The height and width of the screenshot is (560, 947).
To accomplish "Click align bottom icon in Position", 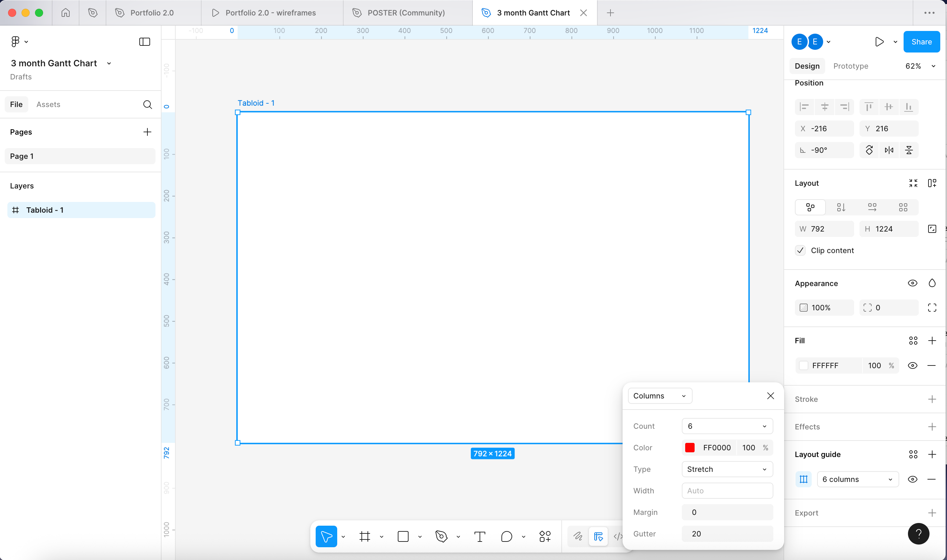I will tap(909, 107).
